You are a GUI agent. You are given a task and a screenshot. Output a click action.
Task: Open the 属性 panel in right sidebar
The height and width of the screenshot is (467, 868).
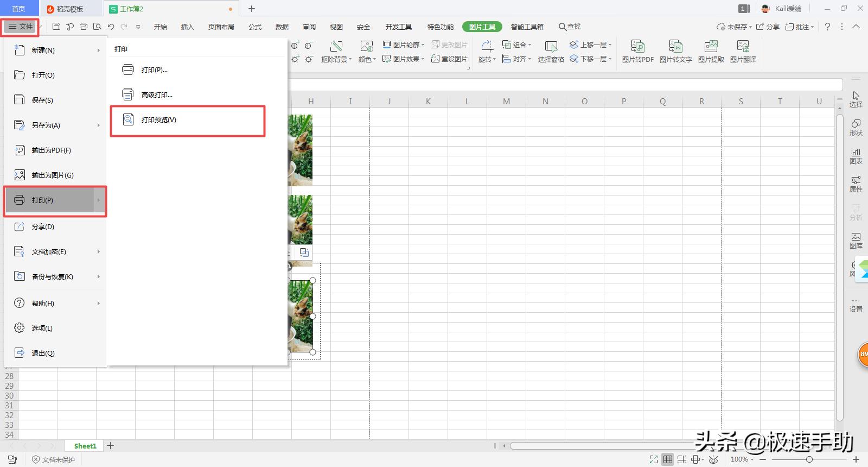click(856, 184)
